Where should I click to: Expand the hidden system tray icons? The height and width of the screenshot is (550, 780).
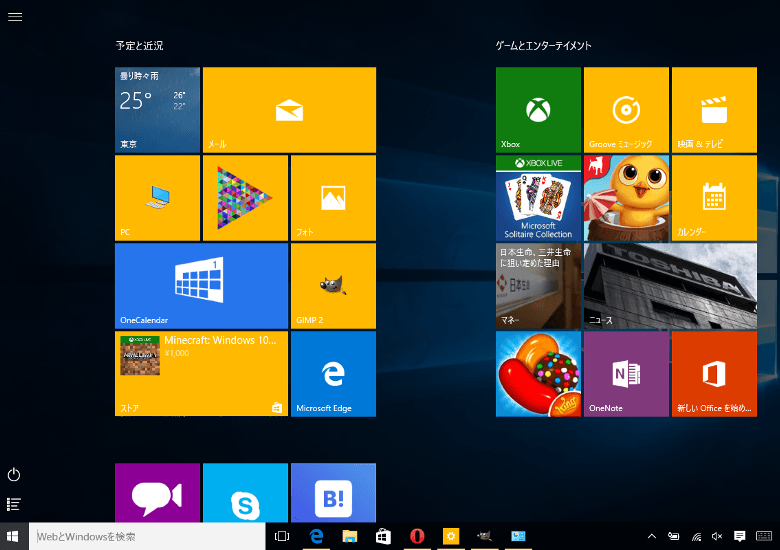652,536
